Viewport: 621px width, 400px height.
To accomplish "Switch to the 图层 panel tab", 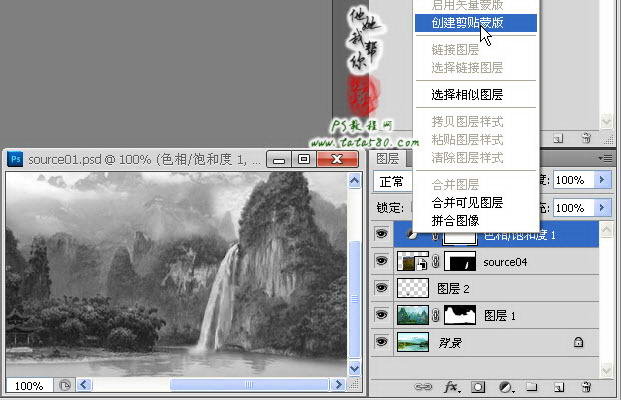I will 387,159.
